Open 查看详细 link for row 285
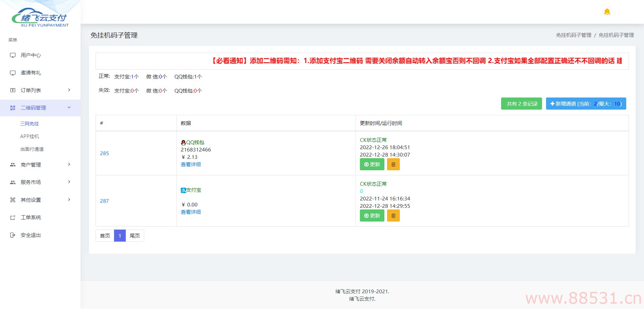The width and height of the screenshot is (644, 309). 191,164
